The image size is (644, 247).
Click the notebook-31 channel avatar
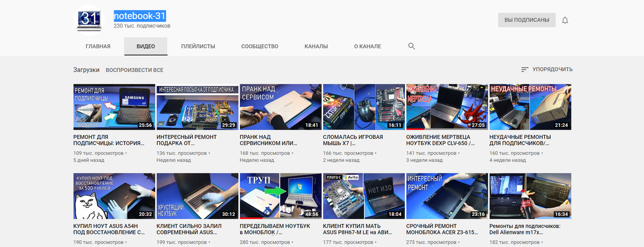pos(90,20)
